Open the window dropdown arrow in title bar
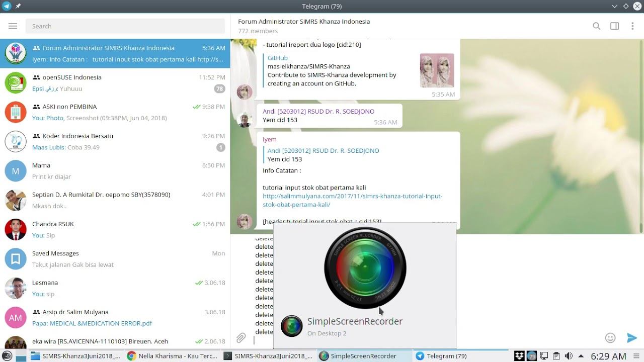The width and height of the screenshot is (644, 362). (614, 6)
